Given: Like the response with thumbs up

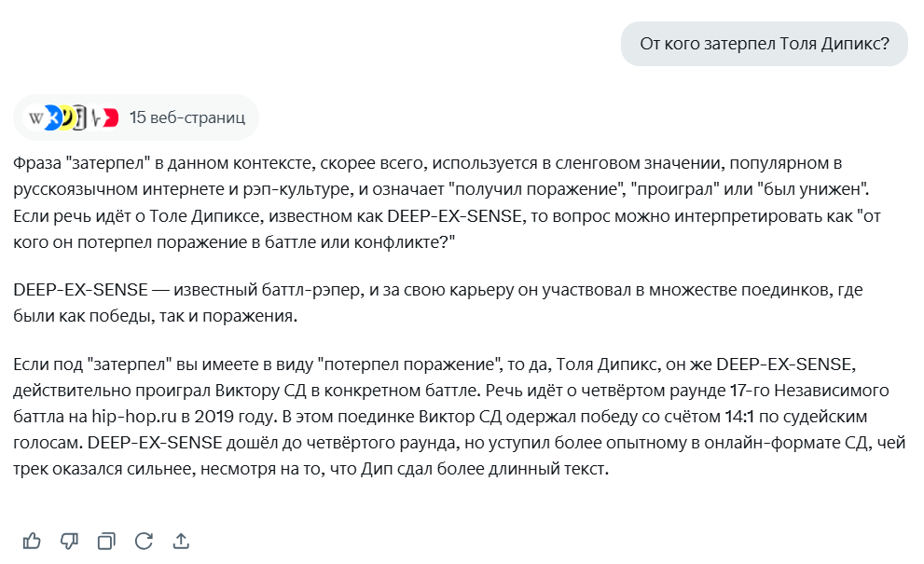Looking at the screenshot, I should pos(32,541).
